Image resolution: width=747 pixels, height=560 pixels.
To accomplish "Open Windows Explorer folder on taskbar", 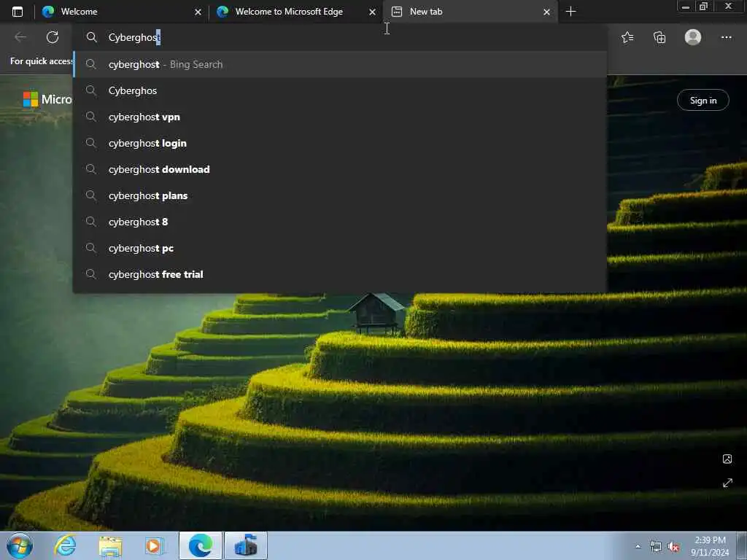I will 110,545.
